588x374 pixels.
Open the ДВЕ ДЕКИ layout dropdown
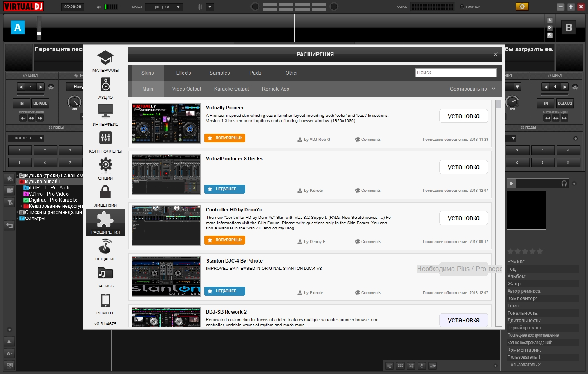[164, 7]
